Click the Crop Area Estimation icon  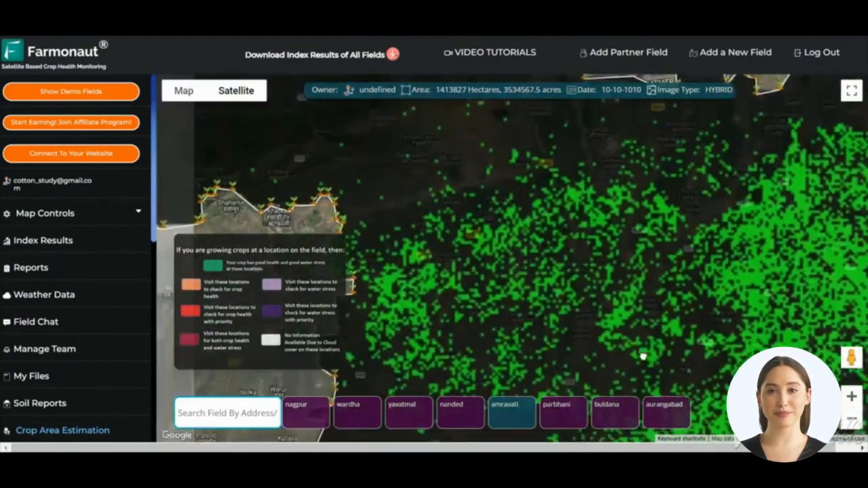coord(7,430)
